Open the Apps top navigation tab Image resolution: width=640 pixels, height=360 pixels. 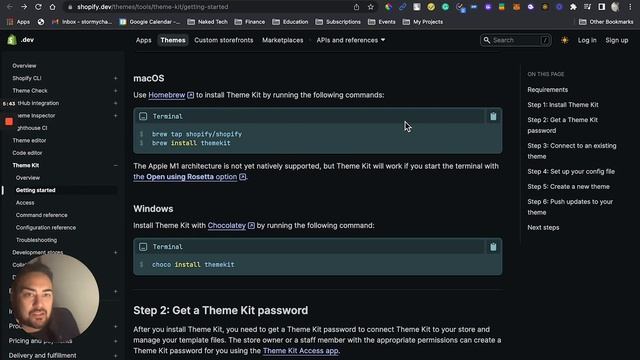[143, 40]
